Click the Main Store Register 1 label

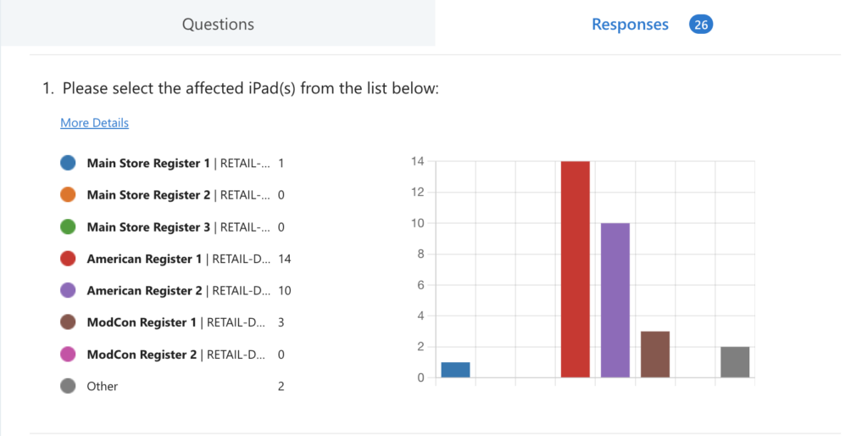[147, 163]
